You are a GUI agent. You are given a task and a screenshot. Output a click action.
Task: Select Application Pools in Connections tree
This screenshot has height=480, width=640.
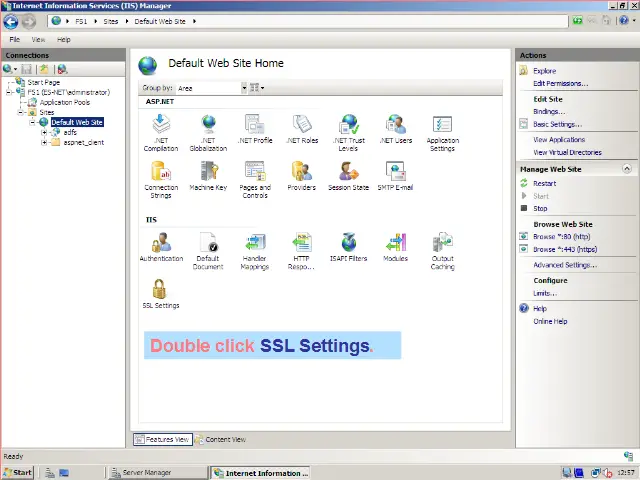coord(64,102)
